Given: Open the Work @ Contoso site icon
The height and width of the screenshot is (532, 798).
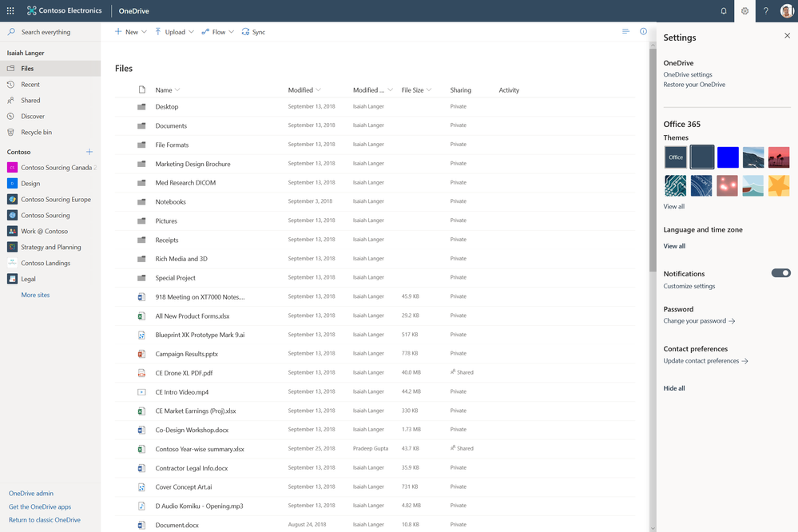Looking at the screenshot, I should pyautogui.click(x=12, y=231).
